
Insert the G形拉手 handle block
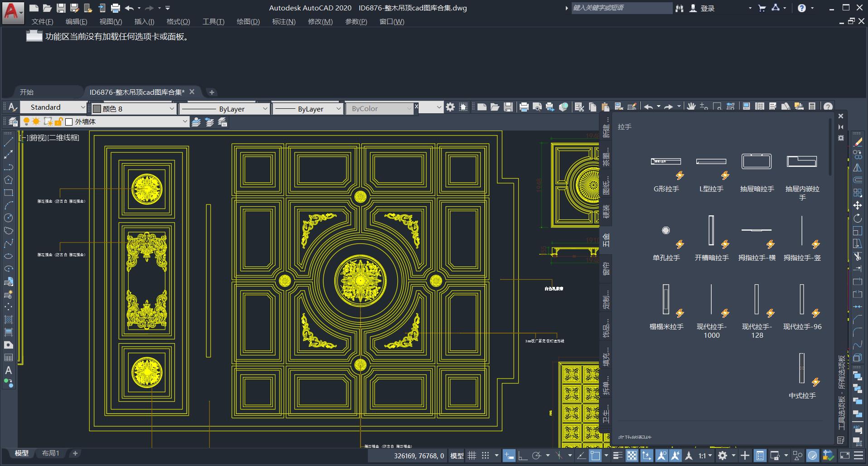(x=666, y=162)
